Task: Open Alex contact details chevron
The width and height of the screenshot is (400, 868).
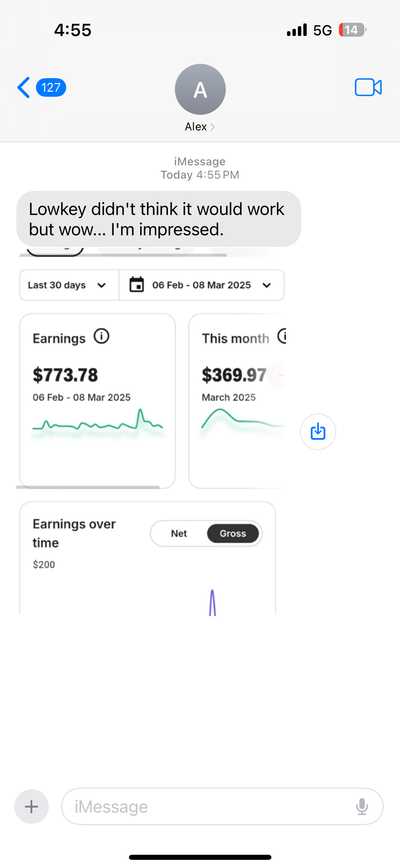Action: click(x=212, y=127)
